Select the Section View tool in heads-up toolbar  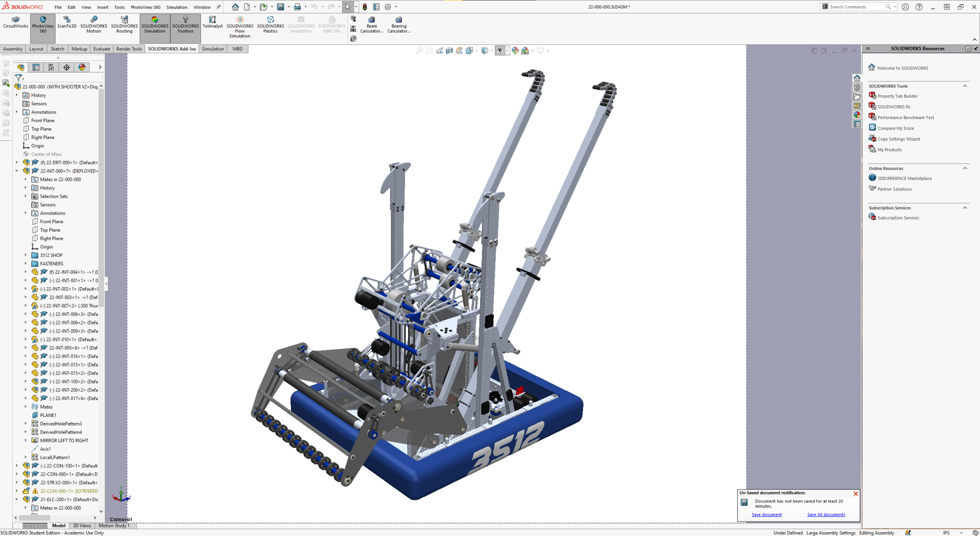tap(449, 50)
